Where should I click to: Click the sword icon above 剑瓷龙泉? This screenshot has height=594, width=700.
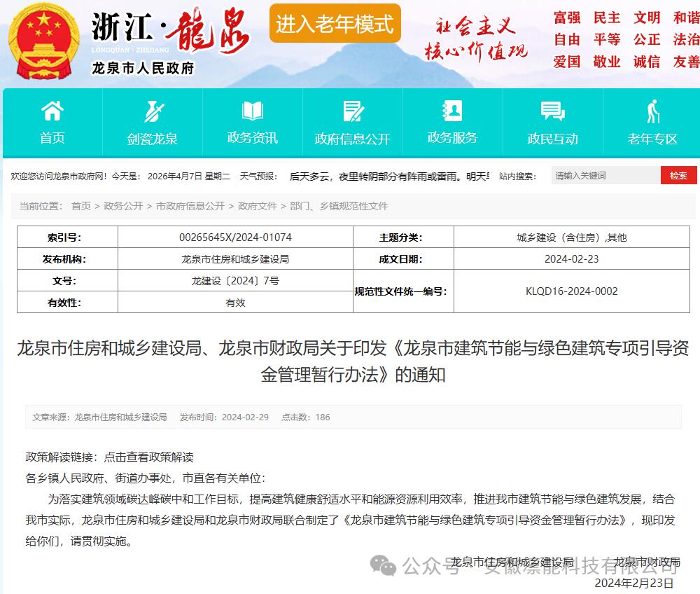click(x=153, y=111)
